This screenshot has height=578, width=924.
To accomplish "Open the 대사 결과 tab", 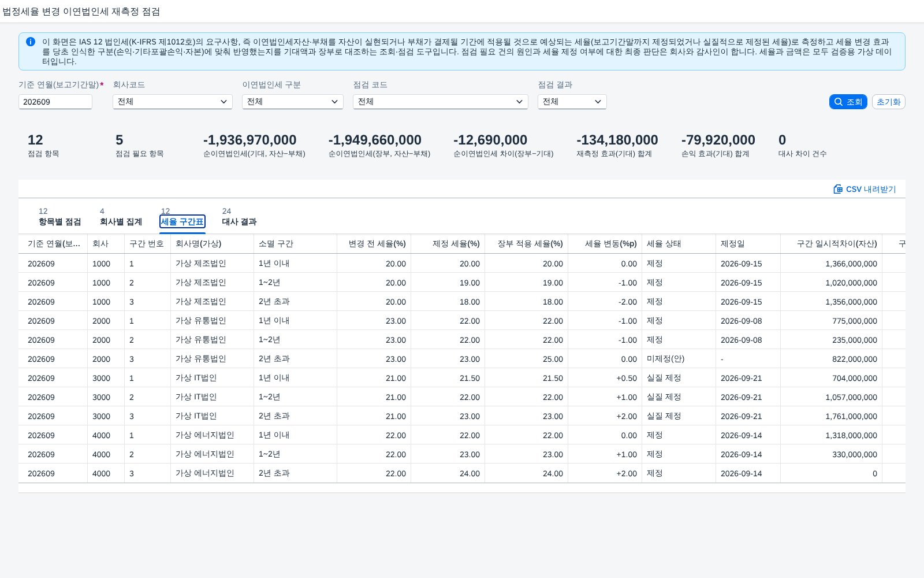I will [239, 221].
